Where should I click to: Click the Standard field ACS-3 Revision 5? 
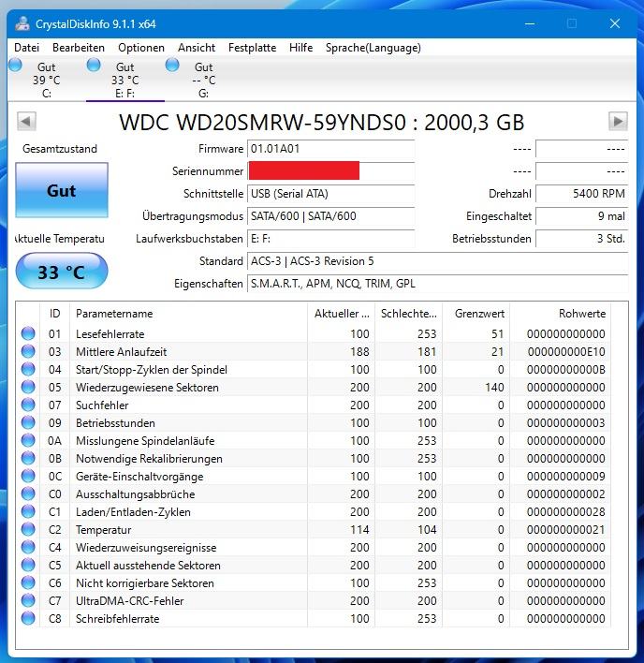(x=438, y=261)
